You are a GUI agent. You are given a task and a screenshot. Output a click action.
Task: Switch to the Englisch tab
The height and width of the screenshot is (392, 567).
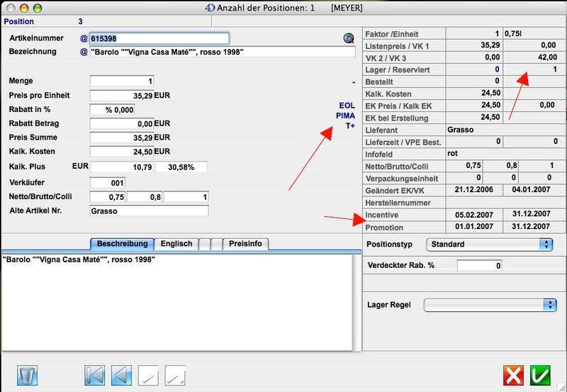tap(176, 244)
